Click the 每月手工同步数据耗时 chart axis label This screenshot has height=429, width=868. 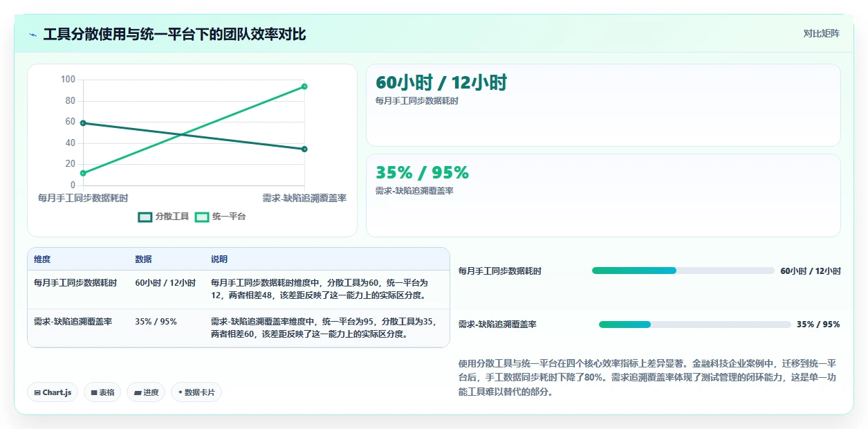click(83, 198)
